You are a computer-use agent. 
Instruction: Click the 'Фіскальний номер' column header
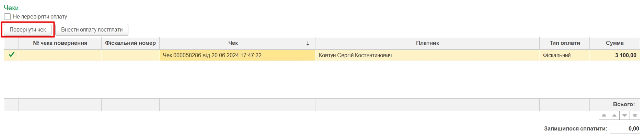pos(130,43)
